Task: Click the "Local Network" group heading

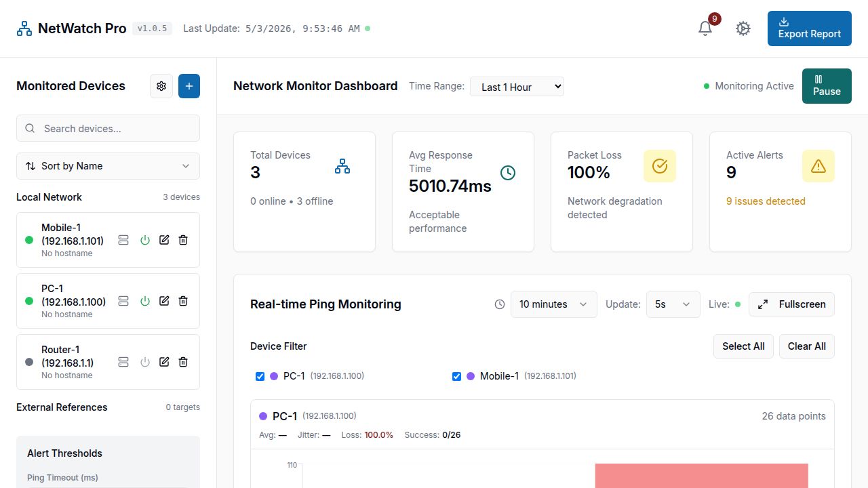Action: (49, 197)
